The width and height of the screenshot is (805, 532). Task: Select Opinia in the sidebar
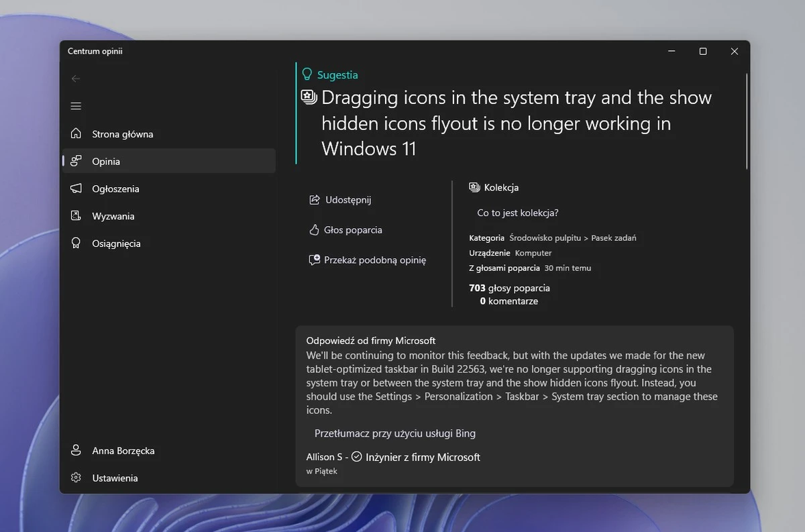point(106,162)
